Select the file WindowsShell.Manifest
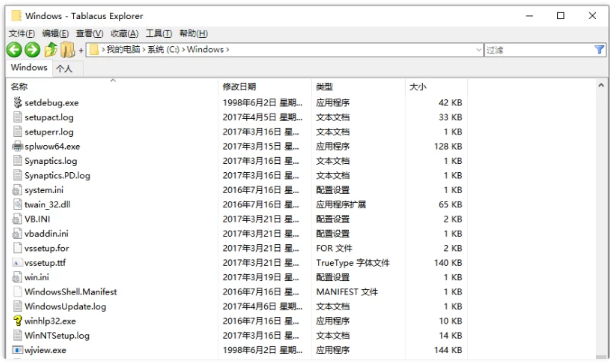The width and height of the screenshot is (610, 362). coord(71,292)
